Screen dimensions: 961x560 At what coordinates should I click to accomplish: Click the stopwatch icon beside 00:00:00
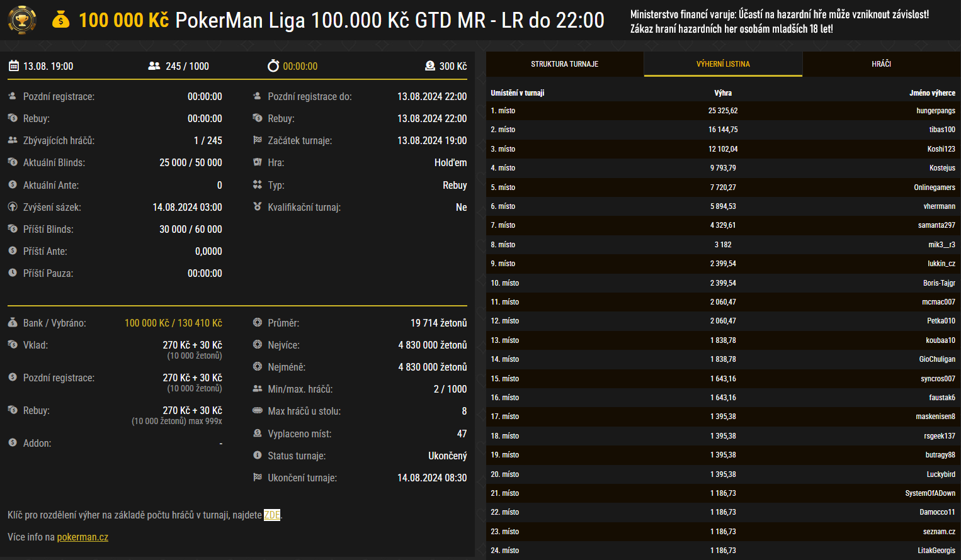pos(273,65)
